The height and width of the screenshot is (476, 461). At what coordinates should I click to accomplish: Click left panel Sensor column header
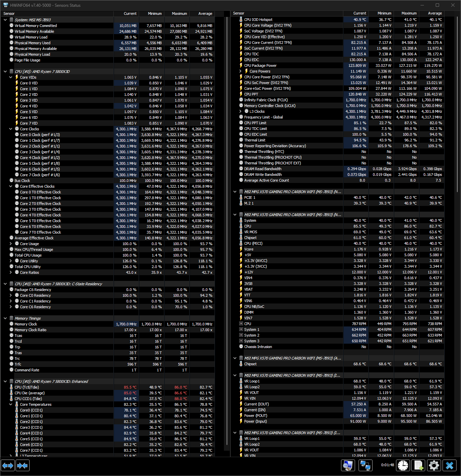(x=57, y=14)
